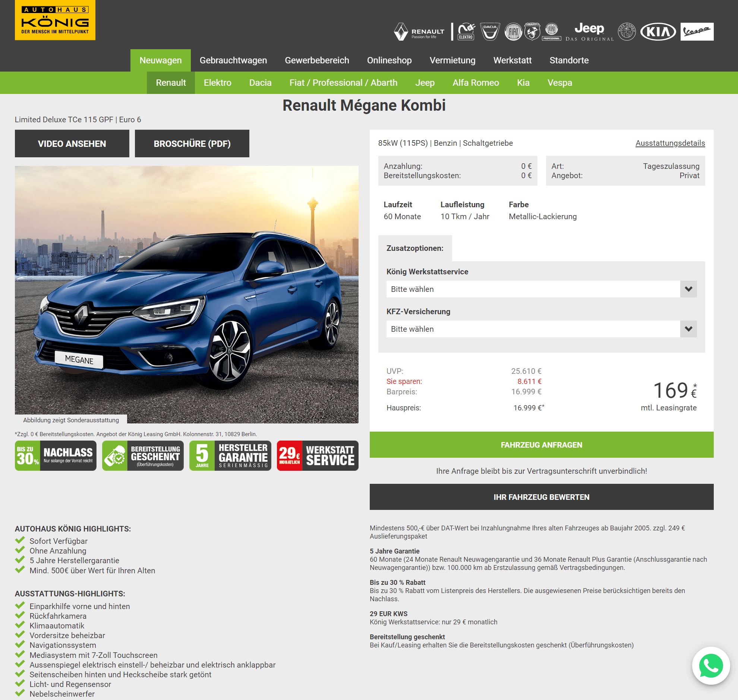Image resolution: width=738 pixels, height=700 pixels.
Task: Click the Sofort Verfügbar highlight
Action: coord(58,542)
